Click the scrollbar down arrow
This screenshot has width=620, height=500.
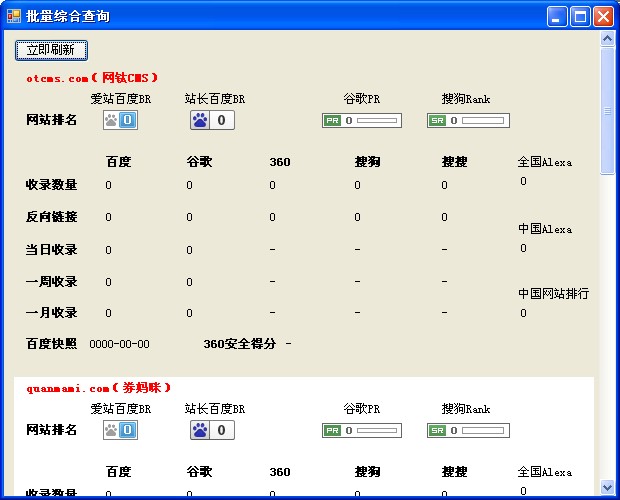coord(607,487)
